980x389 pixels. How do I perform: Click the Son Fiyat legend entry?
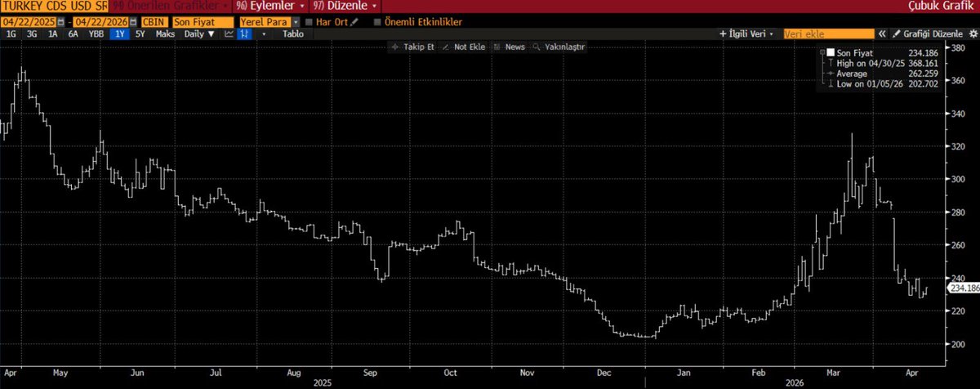[x=854, y=52]
